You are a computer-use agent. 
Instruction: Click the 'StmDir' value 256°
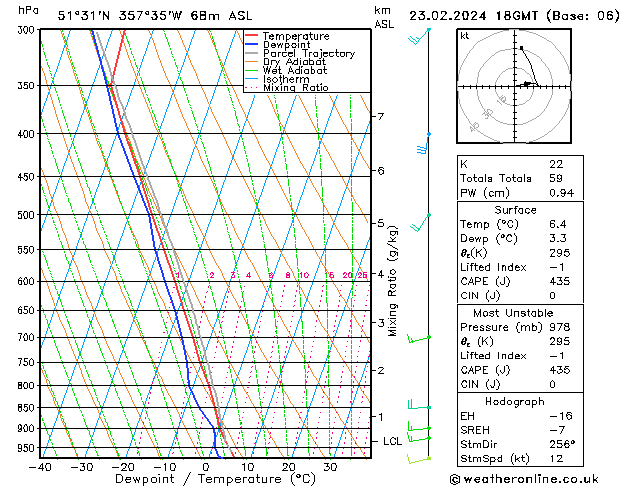click(x=562, y=445)
